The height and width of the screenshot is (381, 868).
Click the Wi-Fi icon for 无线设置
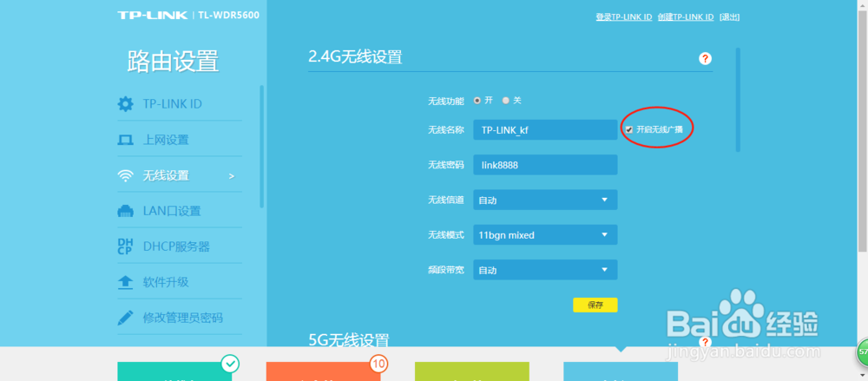click(126, 175)
